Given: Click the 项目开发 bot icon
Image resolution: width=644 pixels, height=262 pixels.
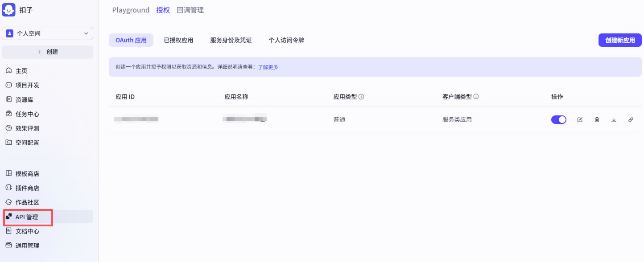Looking at the screenshot, I should click(x=8, y=85).
